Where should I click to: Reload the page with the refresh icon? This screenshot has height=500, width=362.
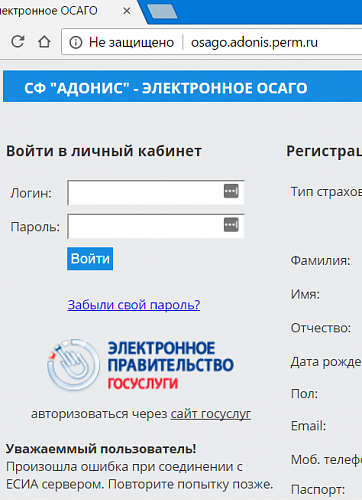pyautogui.click(x=18, y=42)
